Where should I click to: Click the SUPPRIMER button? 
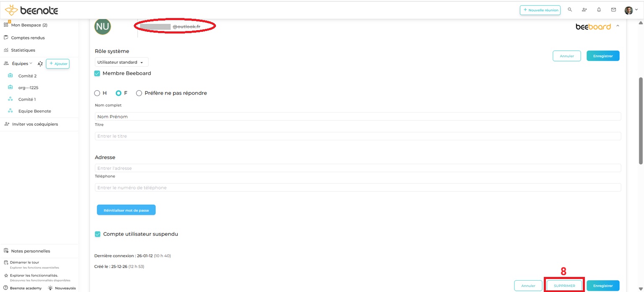(564, 286)
